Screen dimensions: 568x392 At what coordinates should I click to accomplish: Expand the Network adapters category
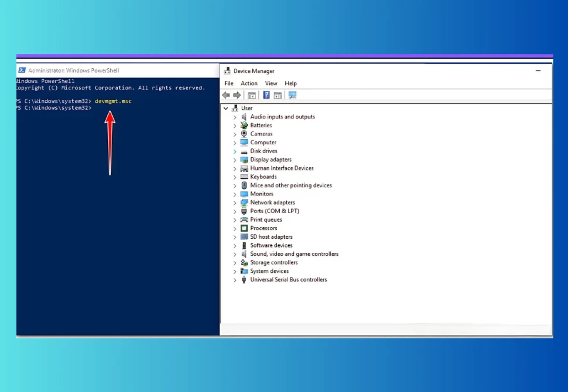[235, 203]
